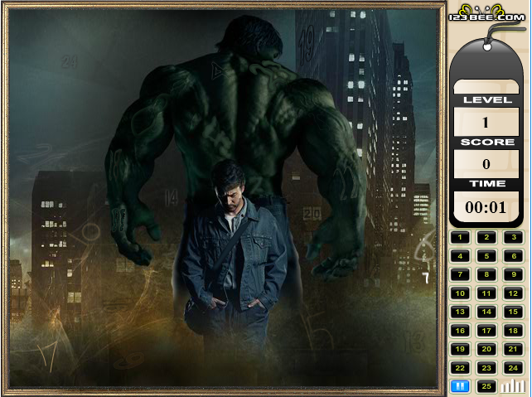The image size is (532, 397).
Task: Tap the number 12 tile
Action: [x=513, y=293]
